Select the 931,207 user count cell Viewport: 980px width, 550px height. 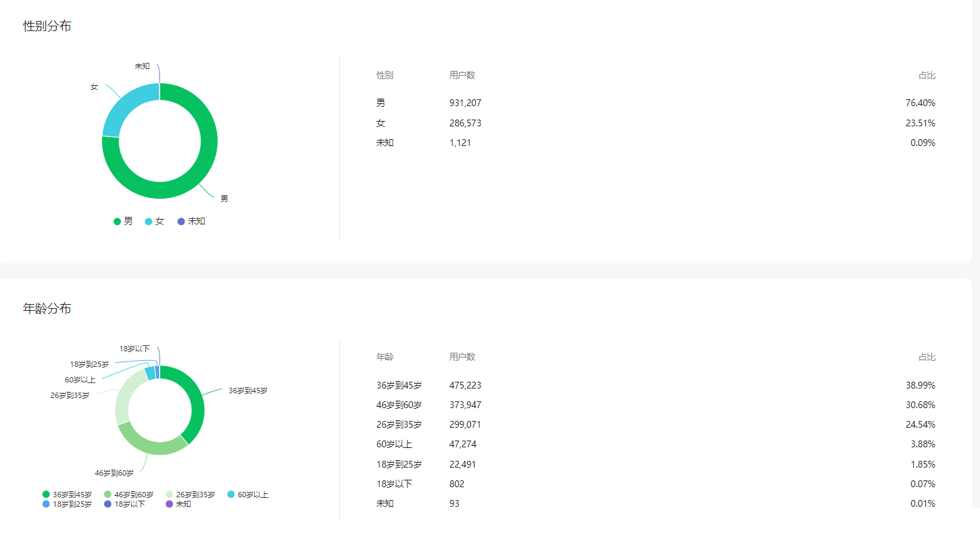tap(465, 103)
